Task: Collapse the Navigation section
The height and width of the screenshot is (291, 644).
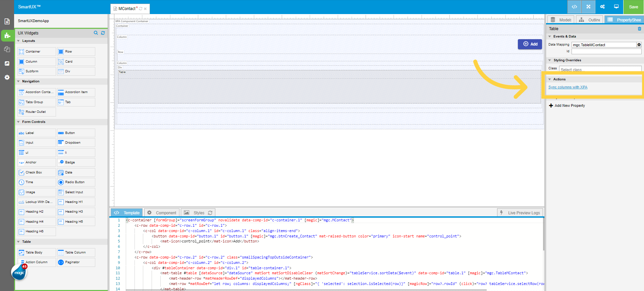Action: [18, 81]
